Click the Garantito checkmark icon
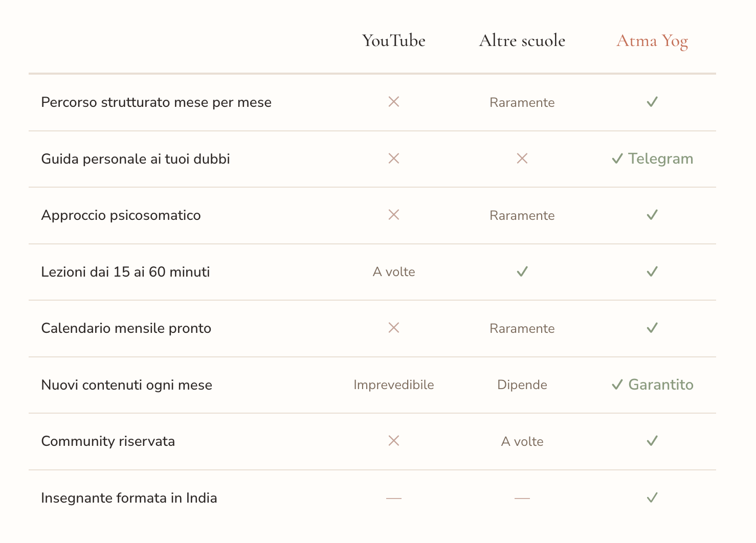Screen dimensions: 756x543 click(x=617, y=384)
